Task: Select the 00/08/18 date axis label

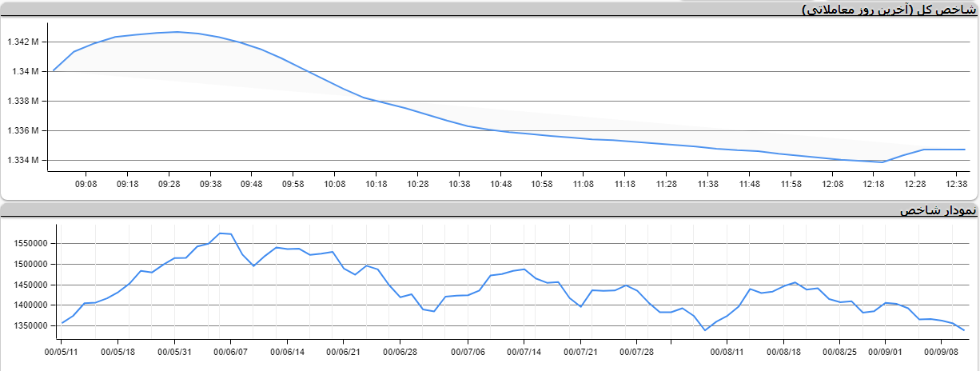Action: pos(783,350)
